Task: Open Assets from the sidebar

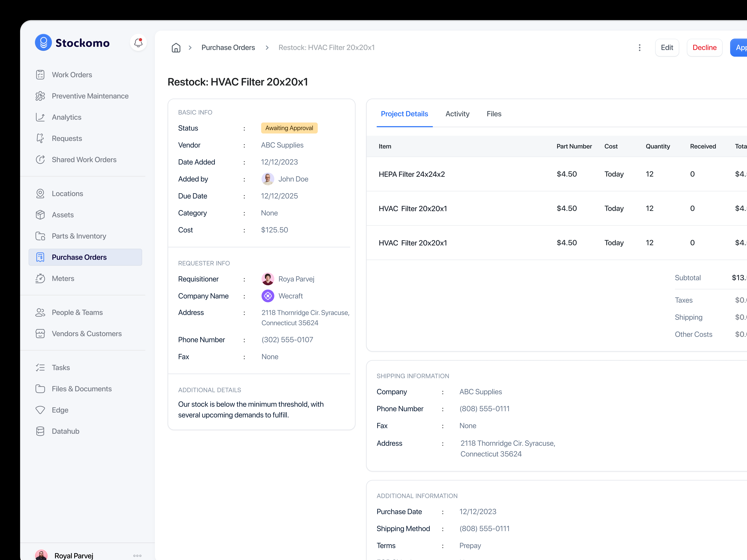Action: click(x=62, y=215)
